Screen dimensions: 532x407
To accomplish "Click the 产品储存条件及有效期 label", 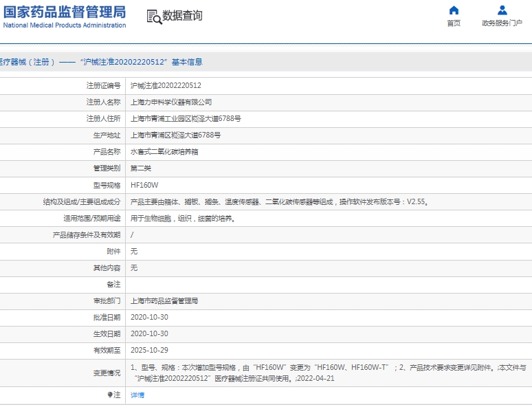I will click(87, 235).
